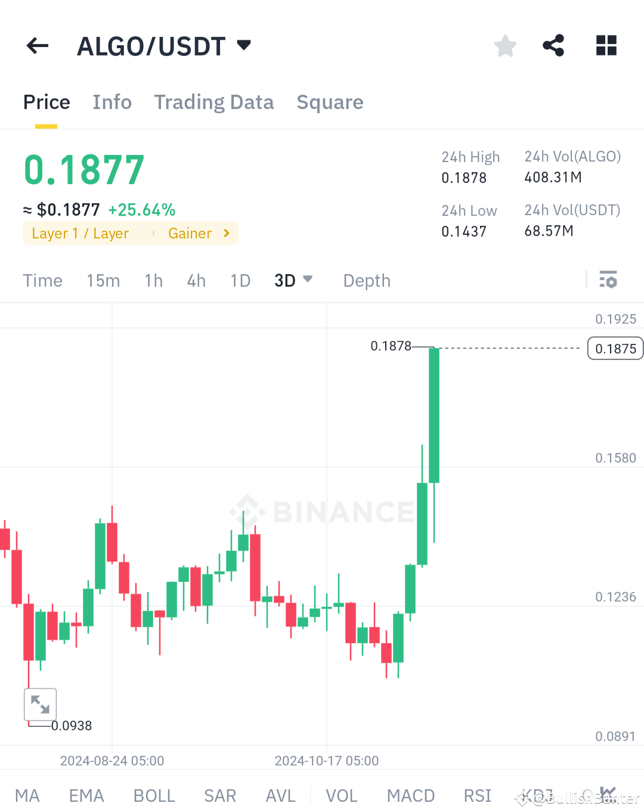The image size is (644, 812).
Task: Select the 15m timeframe option
Action: tap(103, 280)
